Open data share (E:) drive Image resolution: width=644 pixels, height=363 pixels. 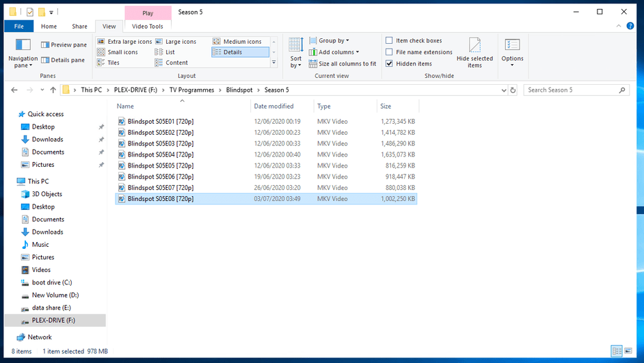[x=51, y=308]
